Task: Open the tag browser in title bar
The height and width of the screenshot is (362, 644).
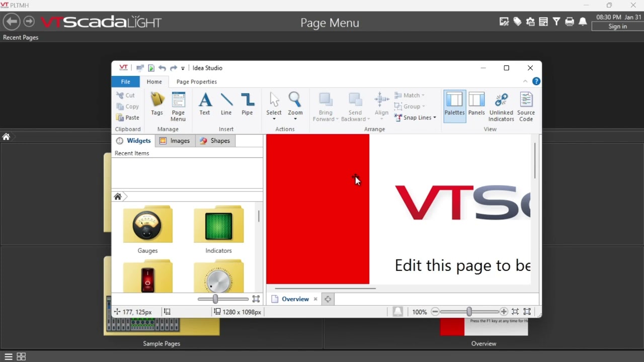Action: click(517, 22)
